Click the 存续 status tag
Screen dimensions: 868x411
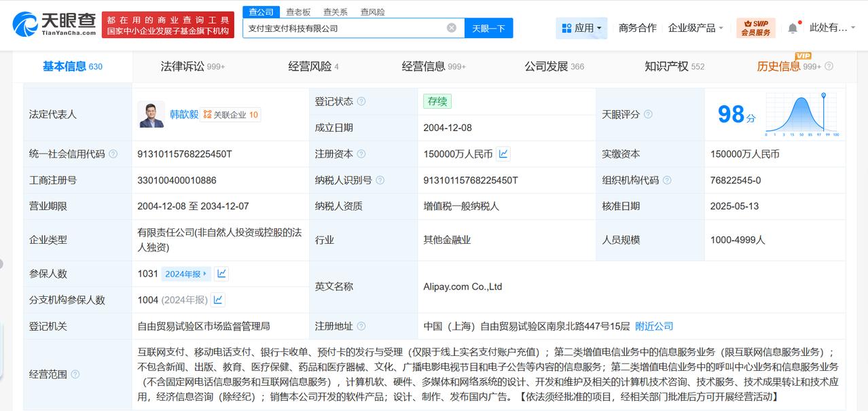437,101
